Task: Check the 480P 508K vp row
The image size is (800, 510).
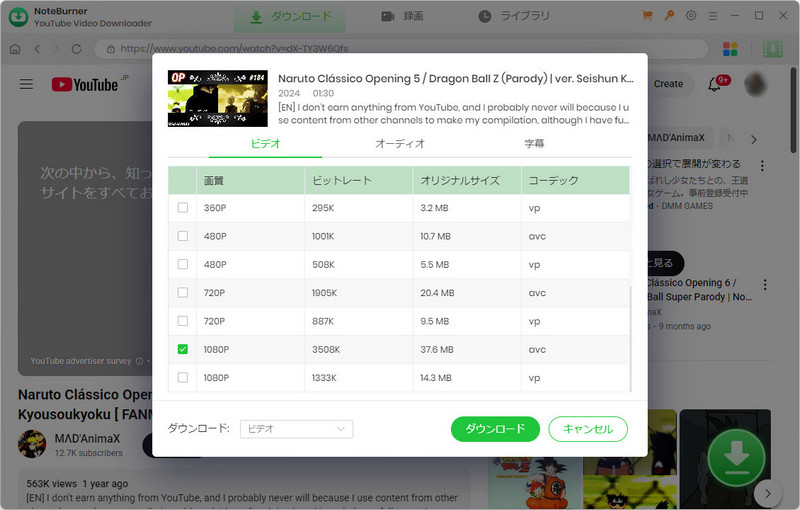Action: [183, 264]
